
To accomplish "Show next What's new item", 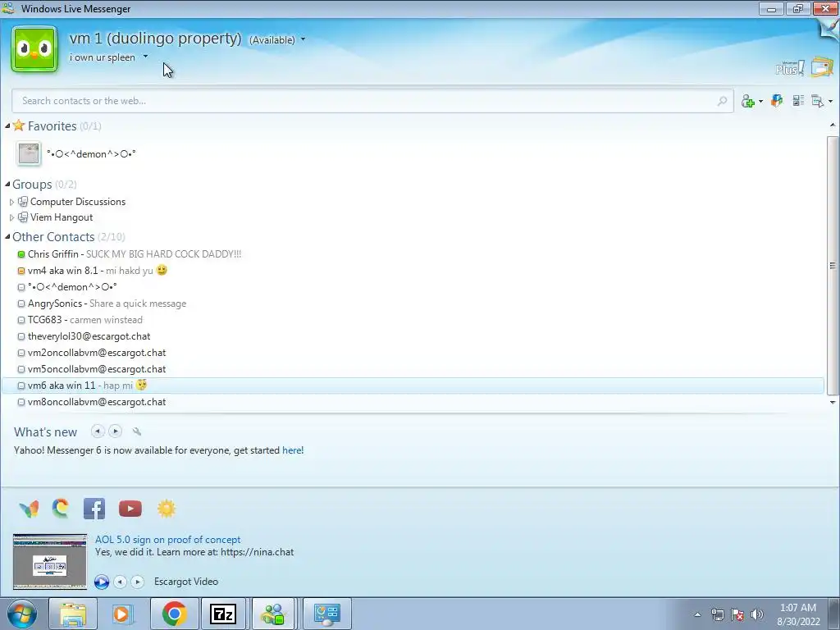I will click(115, 431).
